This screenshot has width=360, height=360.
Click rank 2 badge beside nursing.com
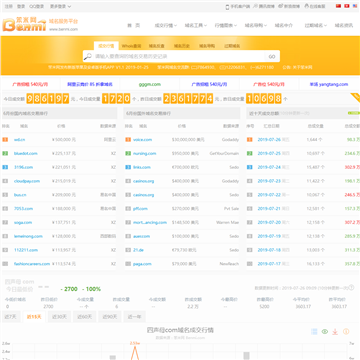click(128, 153)
